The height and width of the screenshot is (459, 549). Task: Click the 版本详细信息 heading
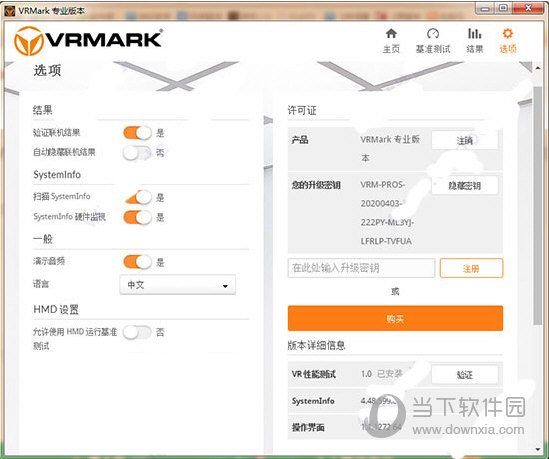point(317,346)
